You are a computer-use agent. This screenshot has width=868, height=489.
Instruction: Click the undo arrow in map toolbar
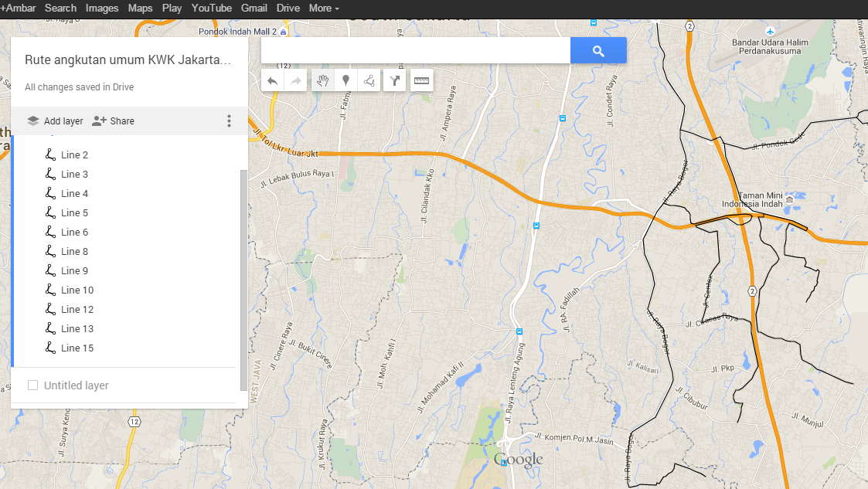point(272,81)
